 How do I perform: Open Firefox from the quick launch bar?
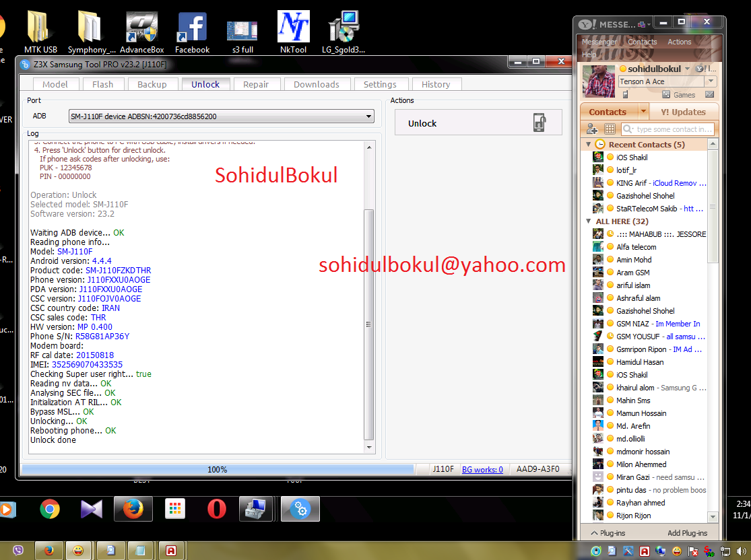(x=133, y=508)
